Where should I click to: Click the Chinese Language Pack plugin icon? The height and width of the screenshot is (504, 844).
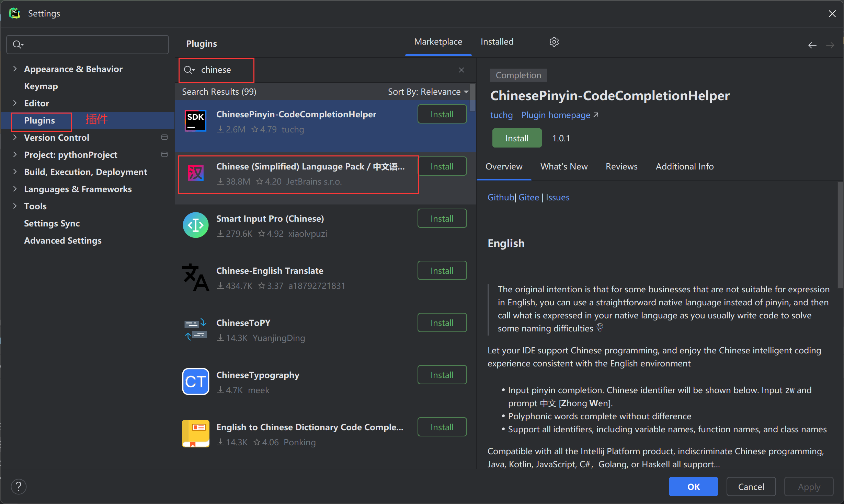[x=195, y=173]
